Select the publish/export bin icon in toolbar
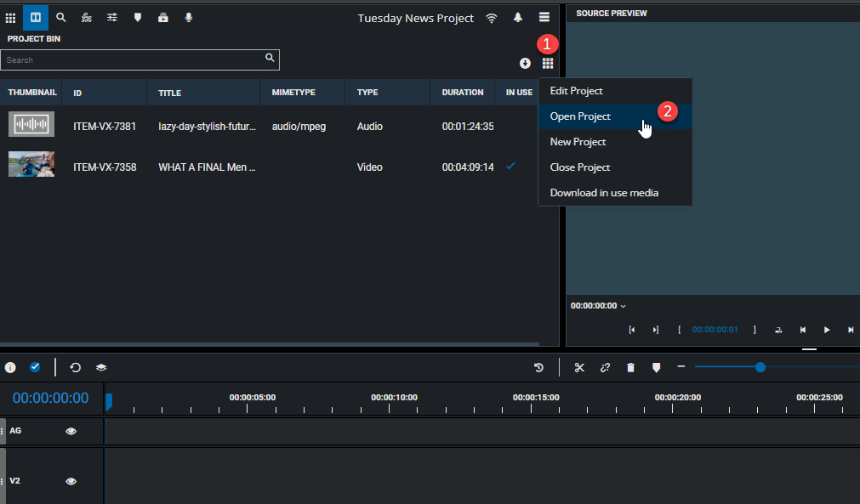Screen dimensions: 860x504 pyautogui.click(x=162, y=17)
